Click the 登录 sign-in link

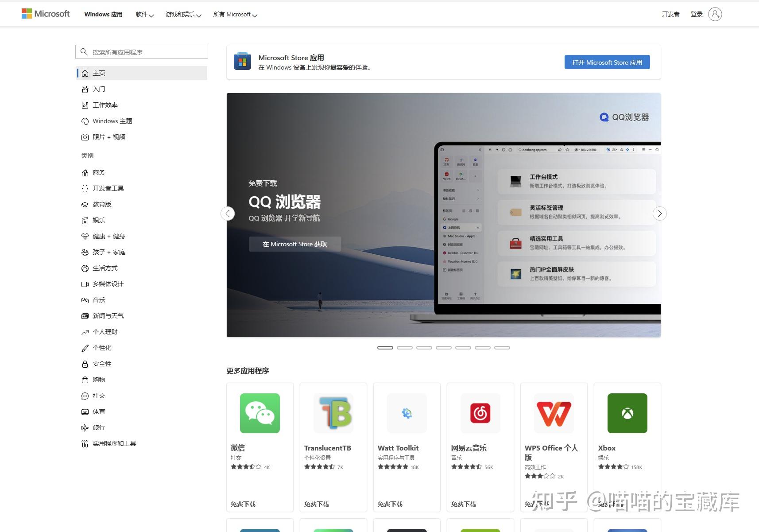click(x=697, y=14)
